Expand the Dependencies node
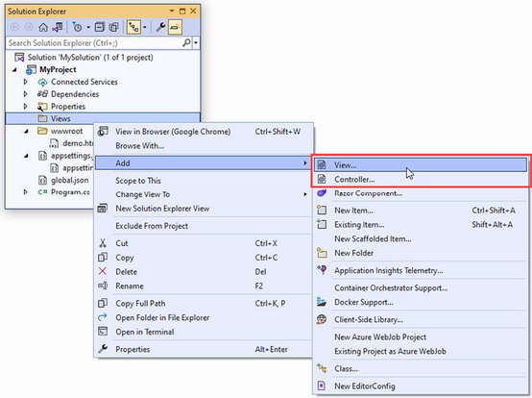532x398 pixels. 25,94
